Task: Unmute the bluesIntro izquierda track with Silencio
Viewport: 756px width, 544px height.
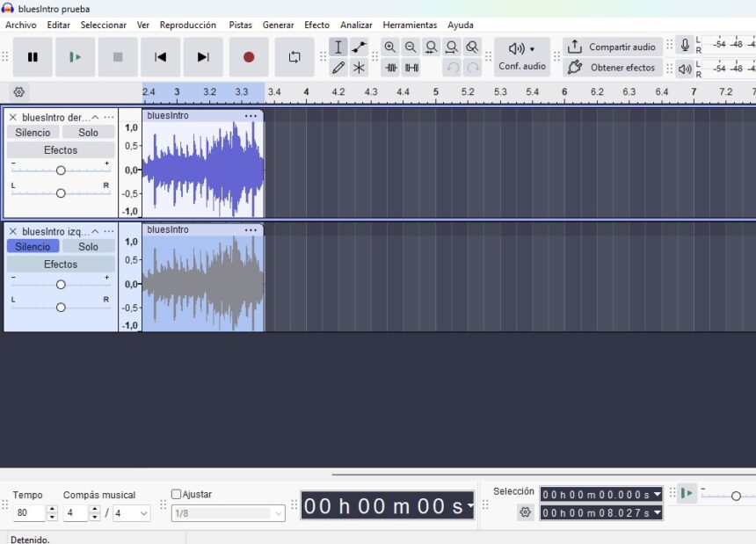Action: tap(33, 246)
